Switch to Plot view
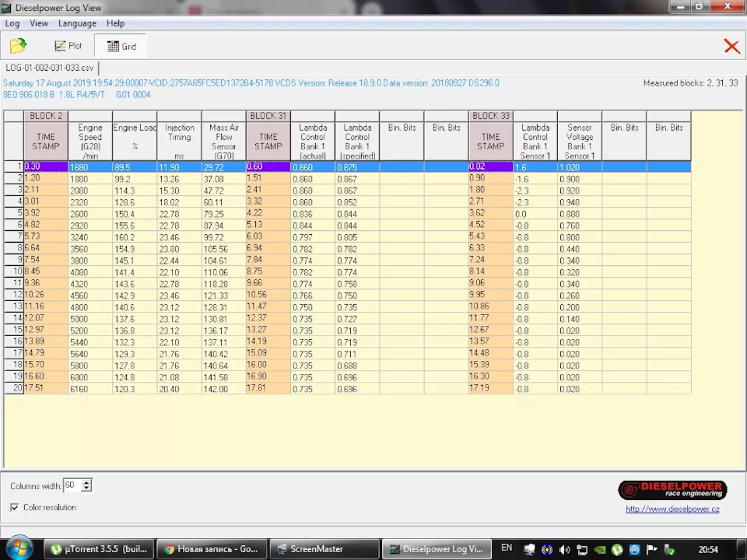 click(68, 46)
